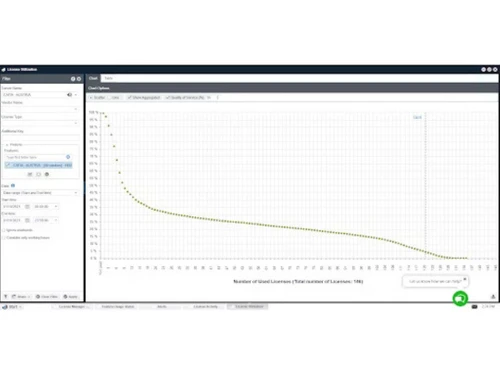This screenshot has width=500, height=375.
Task: Click the info icon next to Date
Action: click(13, 185)
